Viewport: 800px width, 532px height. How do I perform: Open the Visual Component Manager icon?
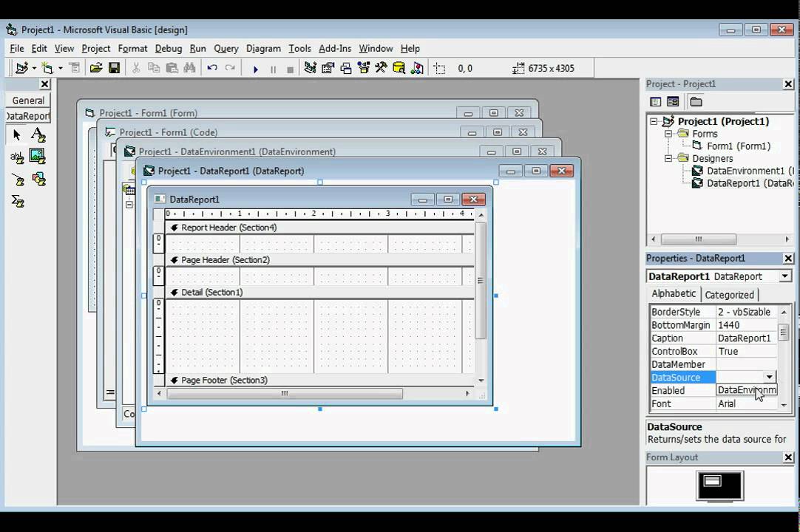click(x=417, y=68)
